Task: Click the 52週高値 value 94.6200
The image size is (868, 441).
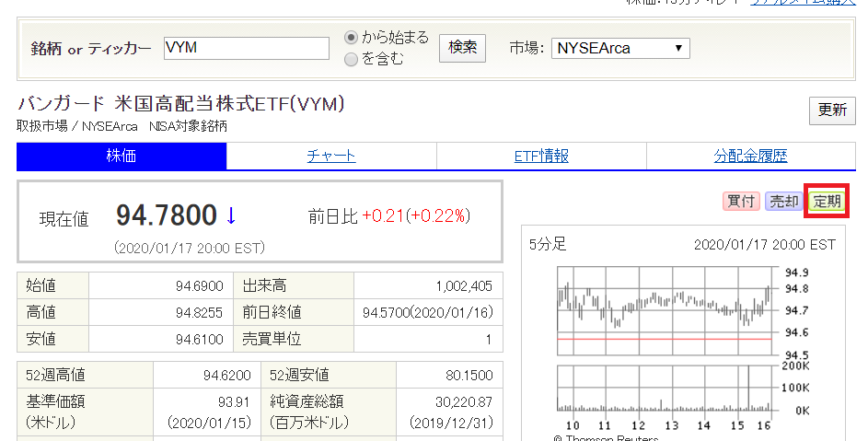Action: coord(227,376)
